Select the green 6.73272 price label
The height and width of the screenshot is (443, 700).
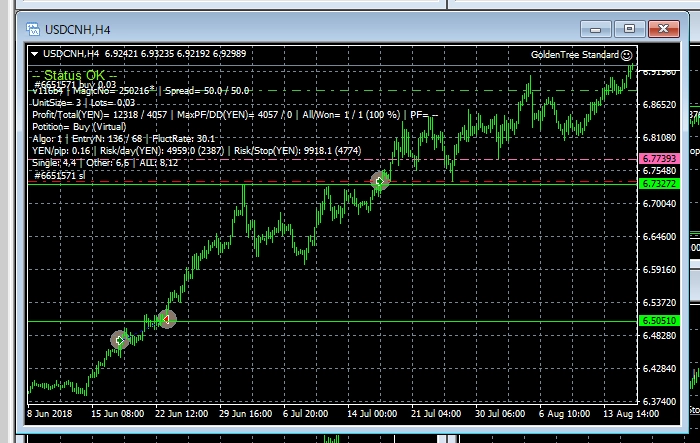point(659,184)
